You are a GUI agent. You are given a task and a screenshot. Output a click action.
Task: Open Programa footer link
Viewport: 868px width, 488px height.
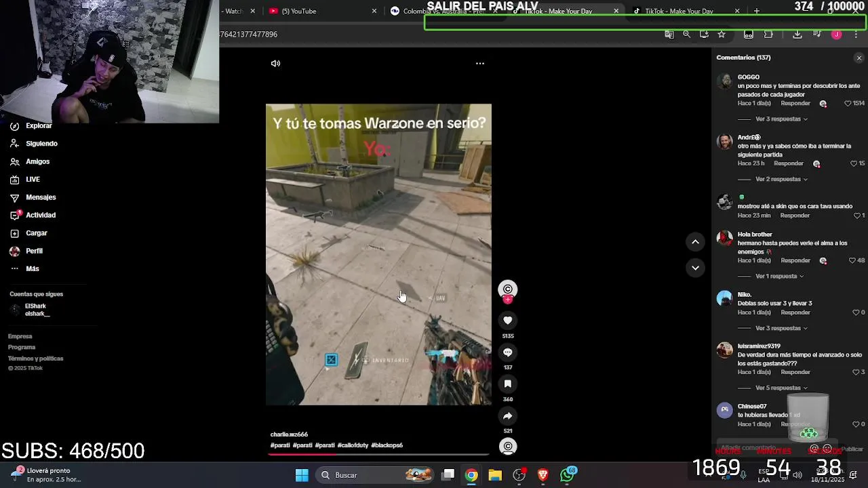point(22,347)
